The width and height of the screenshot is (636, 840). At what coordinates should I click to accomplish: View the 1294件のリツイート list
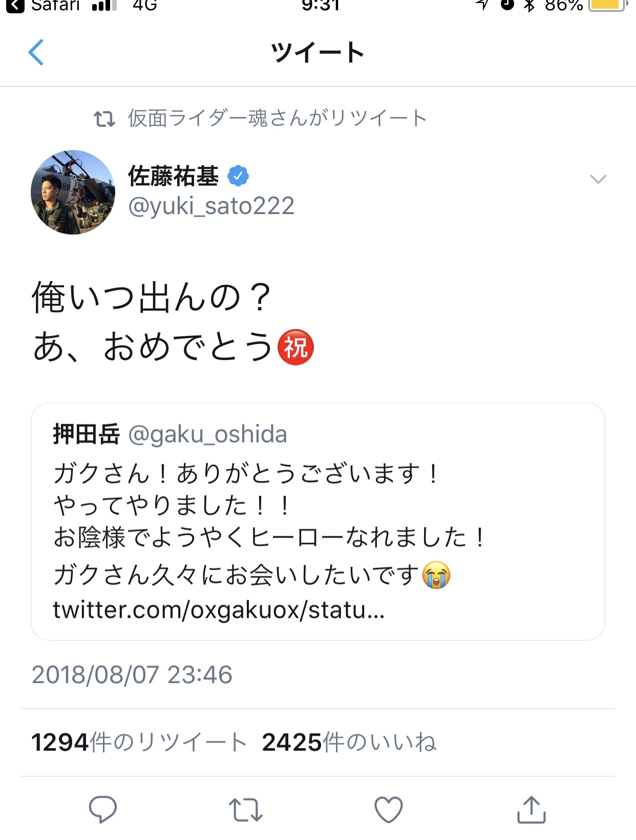click(x=139, y=742)
